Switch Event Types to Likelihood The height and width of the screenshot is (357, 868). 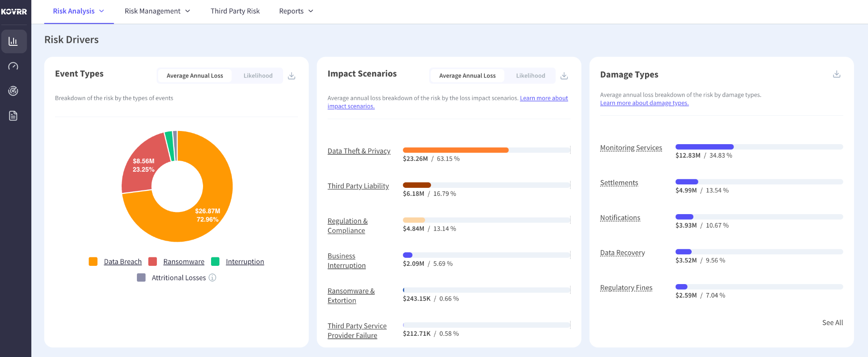[x=258, y=75]
